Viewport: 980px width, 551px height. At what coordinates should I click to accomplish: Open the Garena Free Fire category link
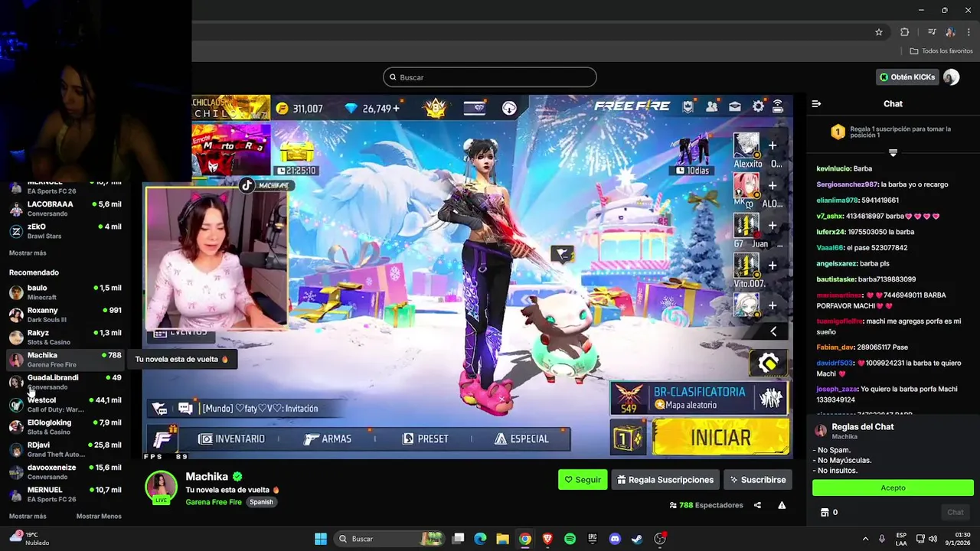(x=214, y=502)
